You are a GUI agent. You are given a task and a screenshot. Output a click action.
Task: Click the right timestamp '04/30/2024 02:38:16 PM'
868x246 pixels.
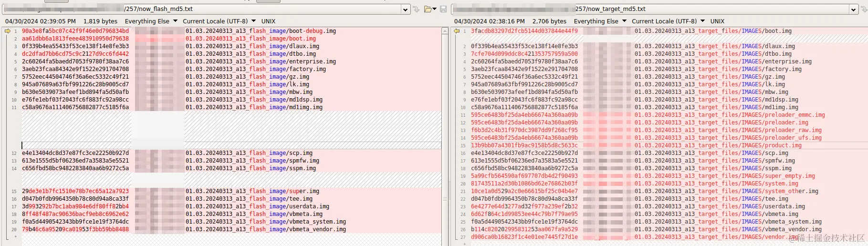coord(490,21)
